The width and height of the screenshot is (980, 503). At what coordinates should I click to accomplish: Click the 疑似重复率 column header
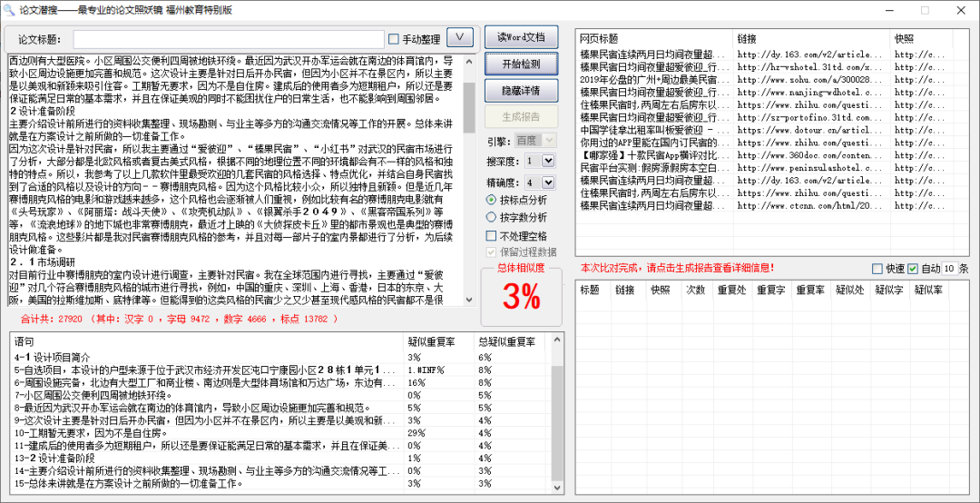click(x=440, y=342)
